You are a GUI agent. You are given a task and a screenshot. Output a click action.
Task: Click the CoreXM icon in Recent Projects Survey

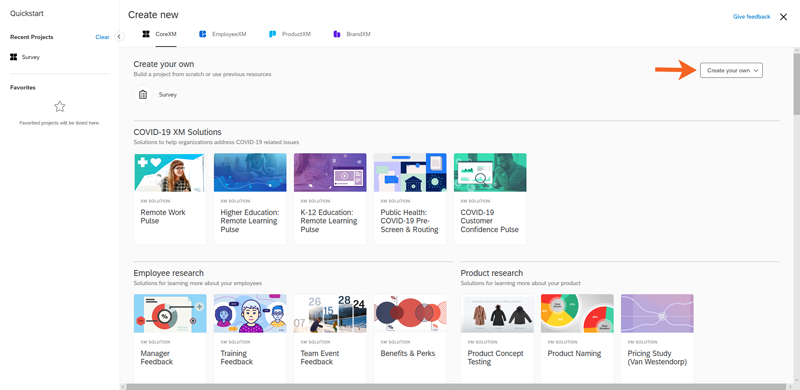[14, 57]
